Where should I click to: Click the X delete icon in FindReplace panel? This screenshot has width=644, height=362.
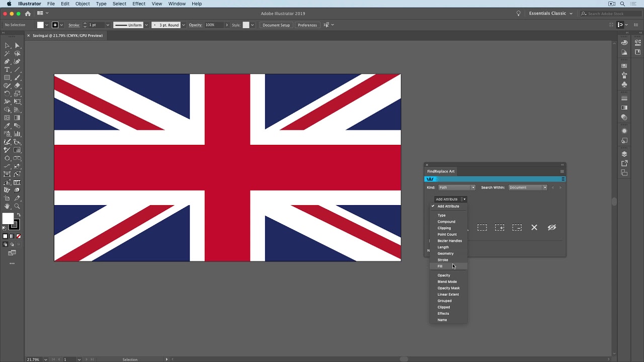click(x=534, y=228)
